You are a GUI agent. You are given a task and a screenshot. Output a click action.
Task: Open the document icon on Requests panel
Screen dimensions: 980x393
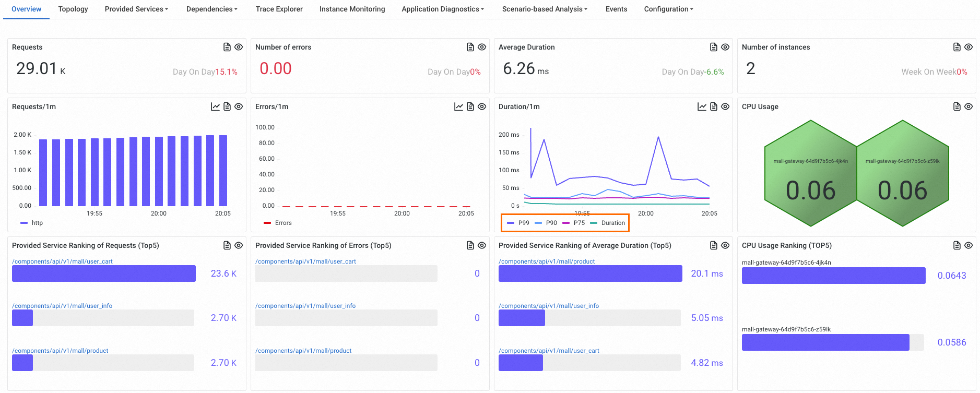(x=227, y=47)
